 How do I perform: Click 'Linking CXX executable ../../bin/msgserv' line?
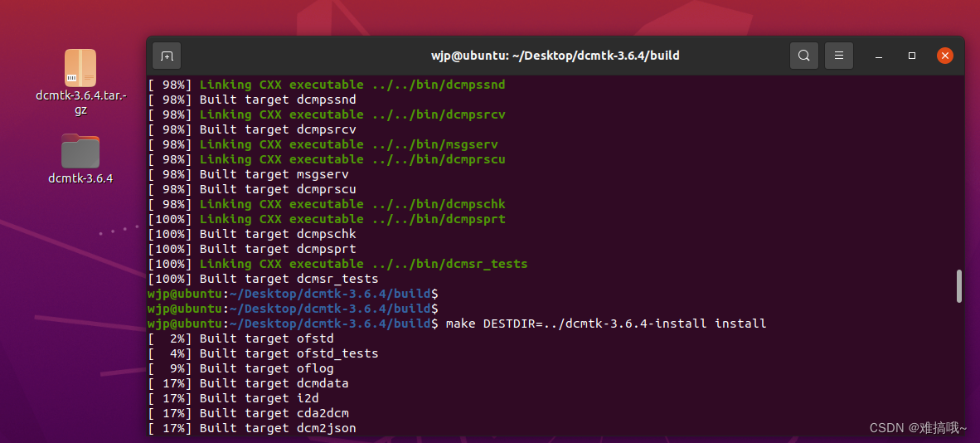(x=323, y=144)
